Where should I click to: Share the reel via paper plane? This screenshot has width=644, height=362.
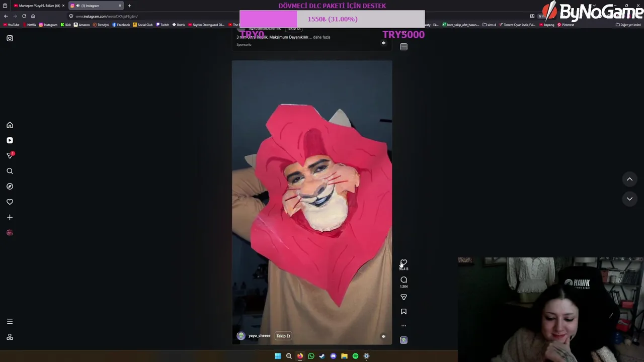point(404,297)
